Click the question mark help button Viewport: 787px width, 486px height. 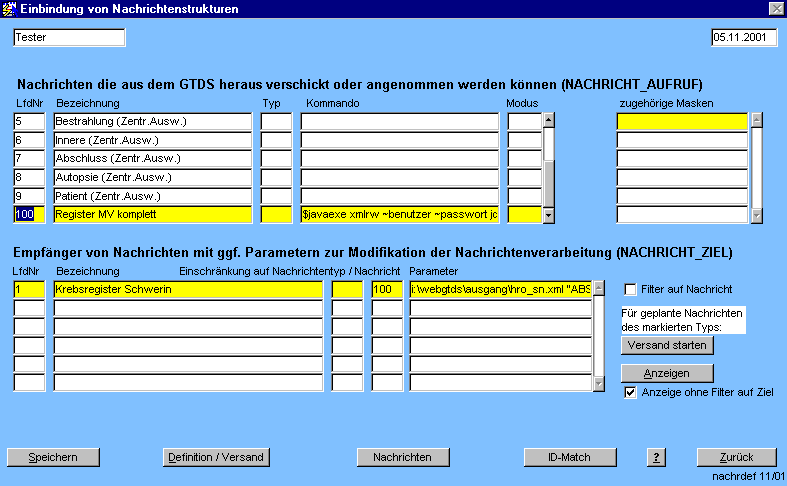[656, 457]
